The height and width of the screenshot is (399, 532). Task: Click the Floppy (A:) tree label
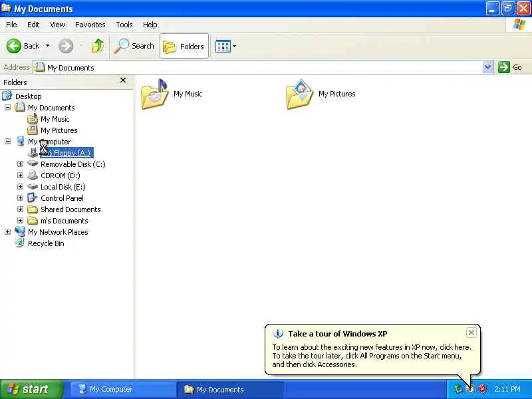tap(66, 153)
